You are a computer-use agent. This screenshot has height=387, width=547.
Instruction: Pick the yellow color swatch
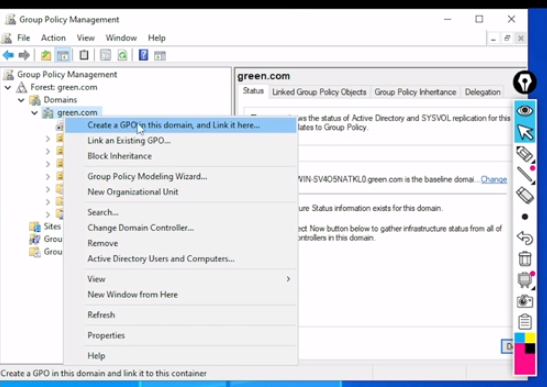pyautogui.click(x=530, y=338)
